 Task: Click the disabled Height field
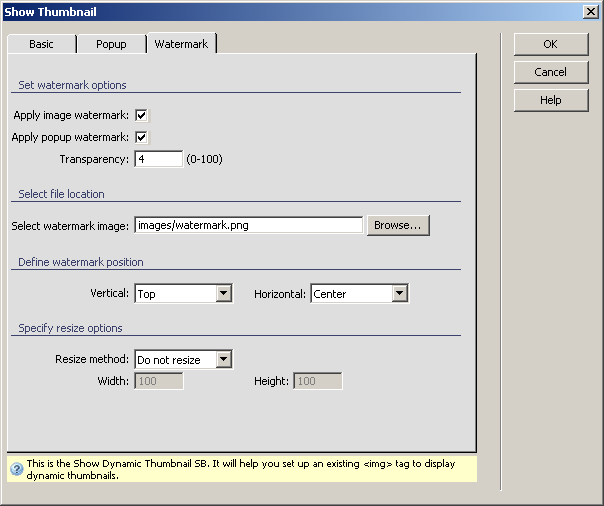pos(318,381)
